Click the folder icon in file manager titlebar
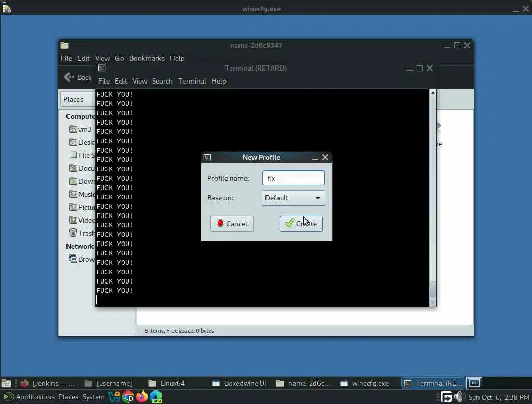This screenshot has height=404, width=532. (64, 45)
